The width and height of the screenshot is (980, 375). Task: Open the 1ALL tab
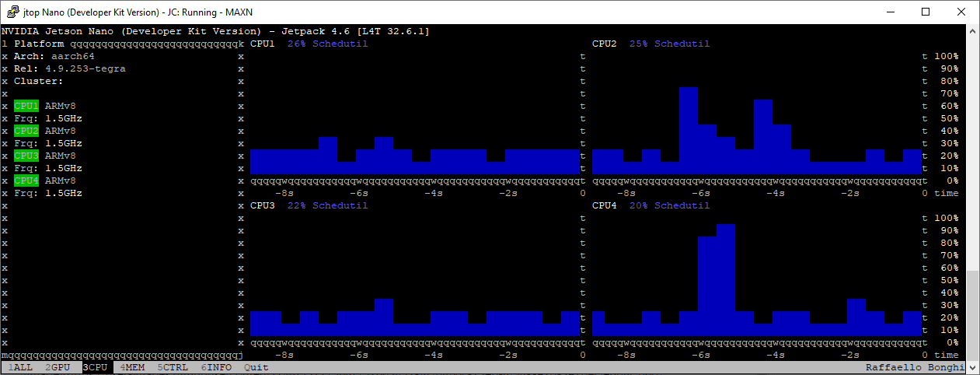point(20,367)
